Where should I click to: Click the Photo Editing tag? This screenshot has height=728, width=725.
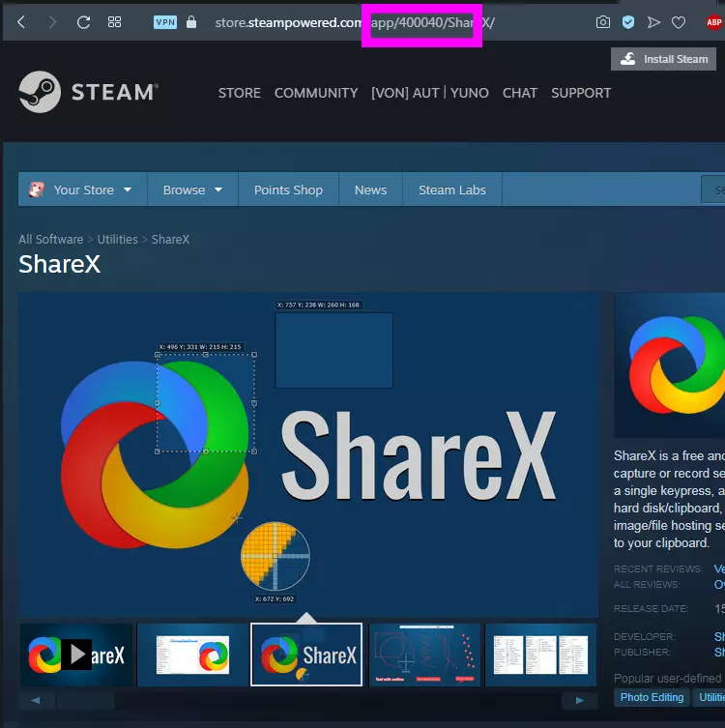click(x=652, y=697)
